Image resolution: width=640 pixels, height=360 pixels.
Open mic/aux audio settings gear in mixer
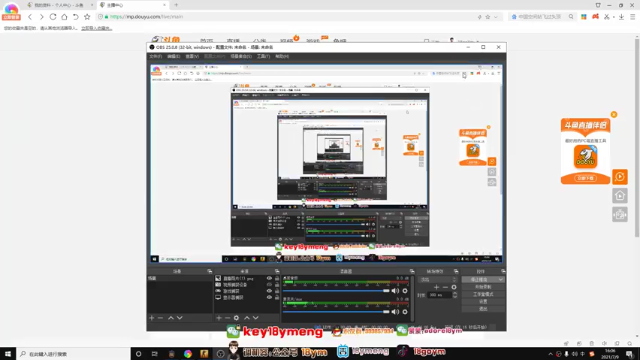tap(405, 312)
